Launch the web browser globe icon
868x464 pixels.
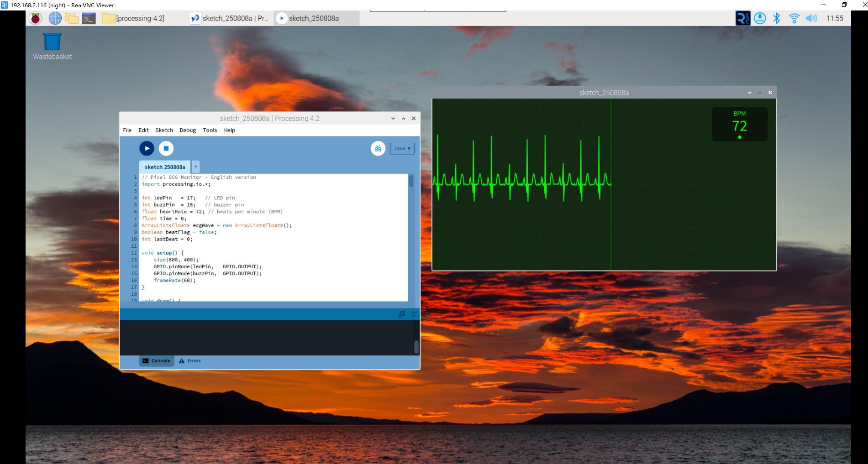tap(55, 18)
